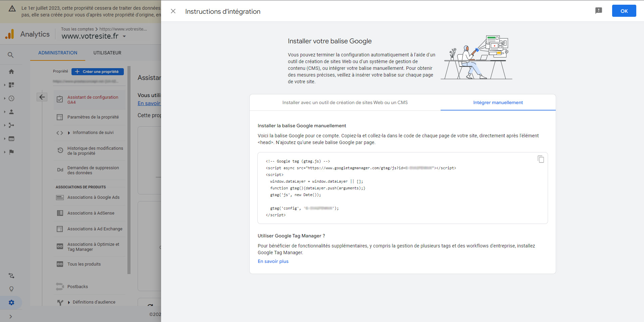The width and height of the screenshot is (644, 322).
Task: Select the ADMINISTRATION tab
Action: pos(58,53)
